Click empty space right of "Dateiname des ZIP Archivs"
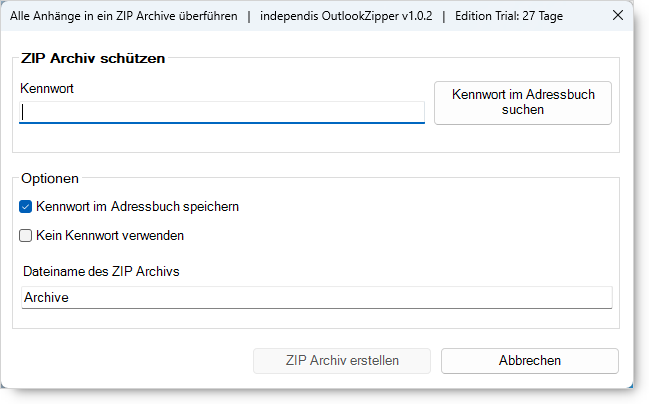 (x=400, y=271)
